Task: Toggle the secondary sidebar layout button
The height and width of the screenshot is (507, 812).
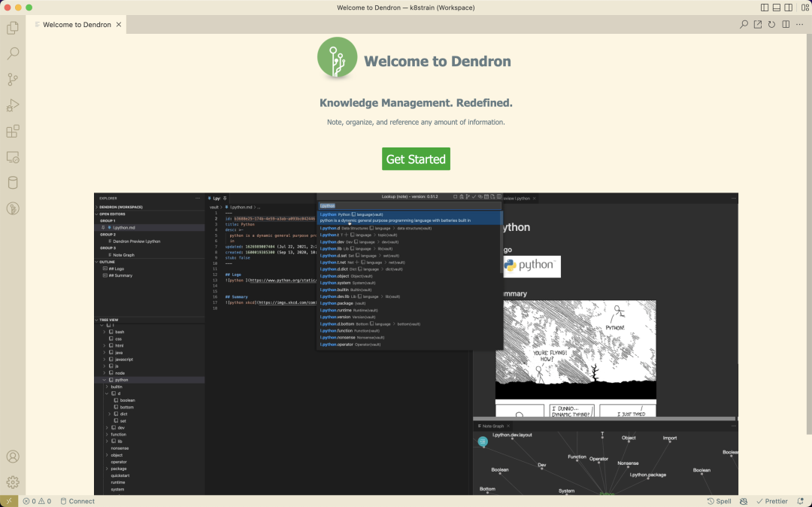Action: (x=788, y=8)
